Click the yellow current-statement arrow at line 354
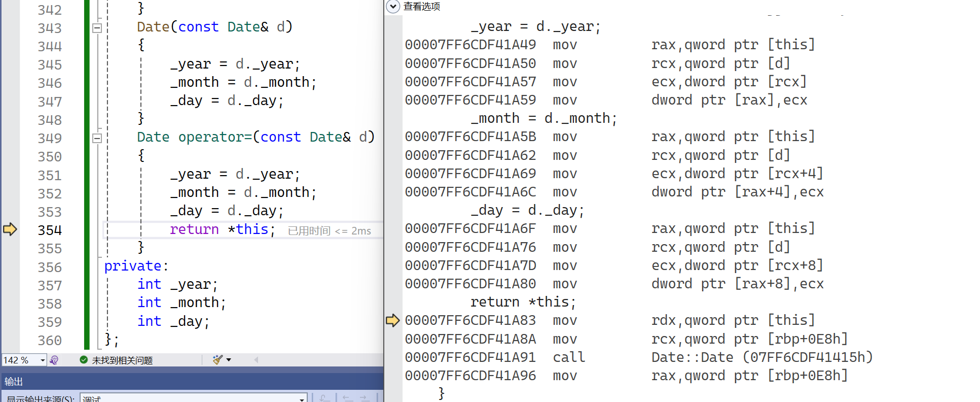980x402 pixels. (x=10, y=229)
